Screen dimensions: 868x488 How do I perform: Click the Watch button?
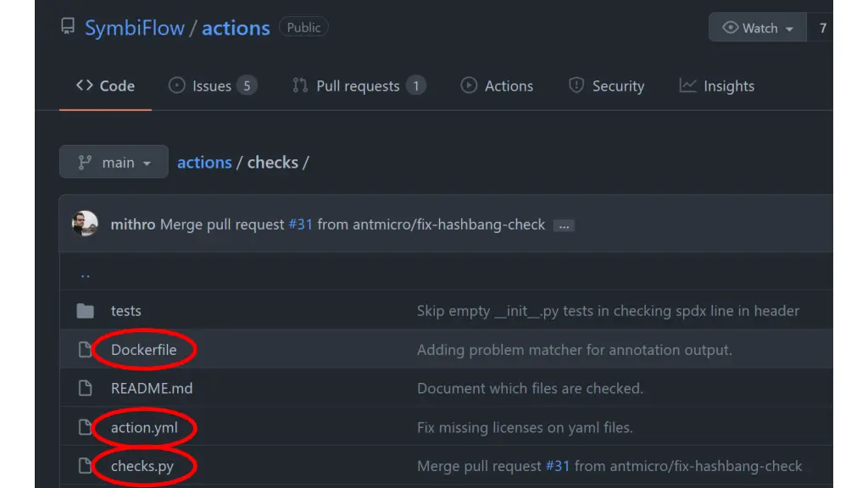click(757, 27)
